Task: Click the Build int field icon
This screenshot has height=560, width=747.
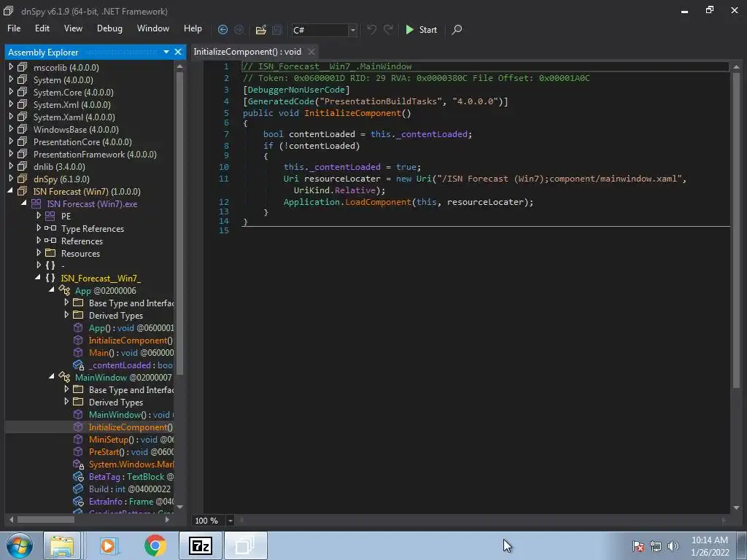Action: click(x=78, y=489)
